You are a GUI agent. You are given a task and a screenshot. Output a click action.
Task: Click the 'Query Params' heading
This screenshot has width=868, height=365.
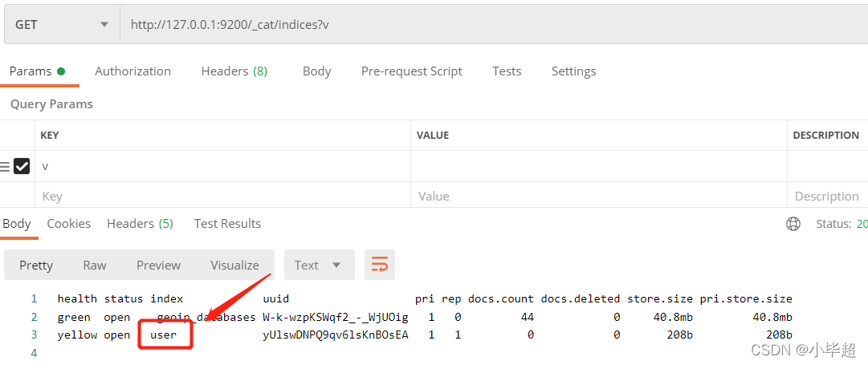[51, 104]
